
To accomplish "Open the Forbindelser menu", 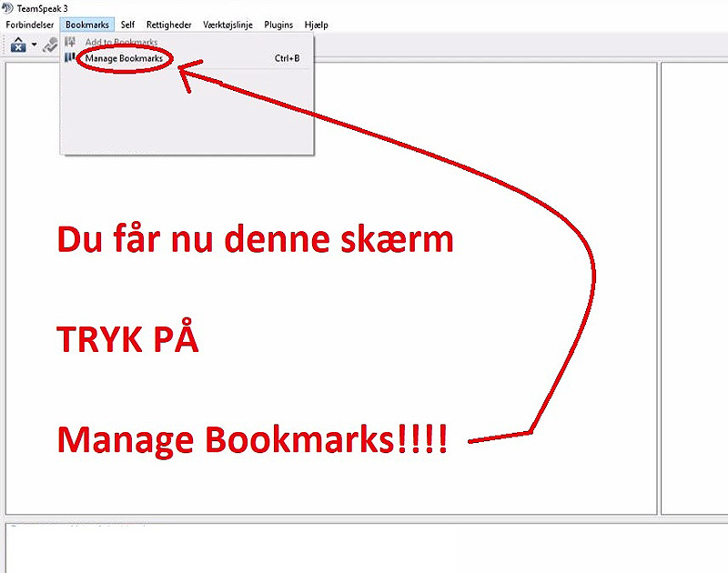I will coord(29,25).
